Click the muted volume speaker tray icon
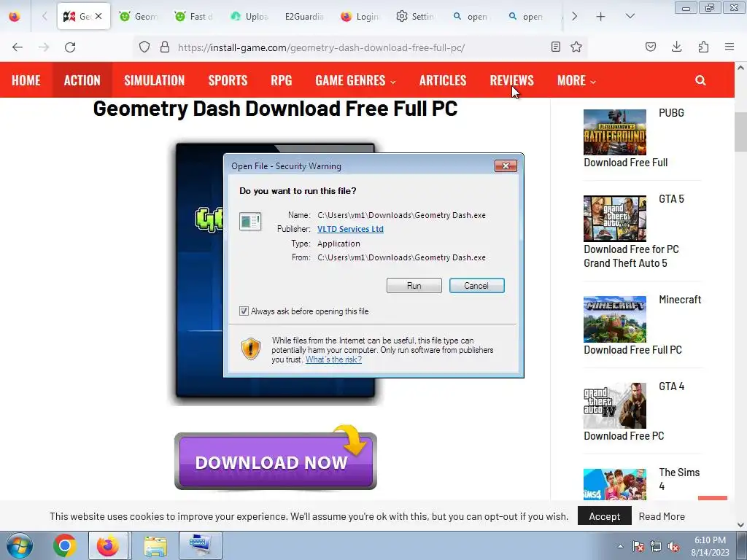 tap(673, 546)
